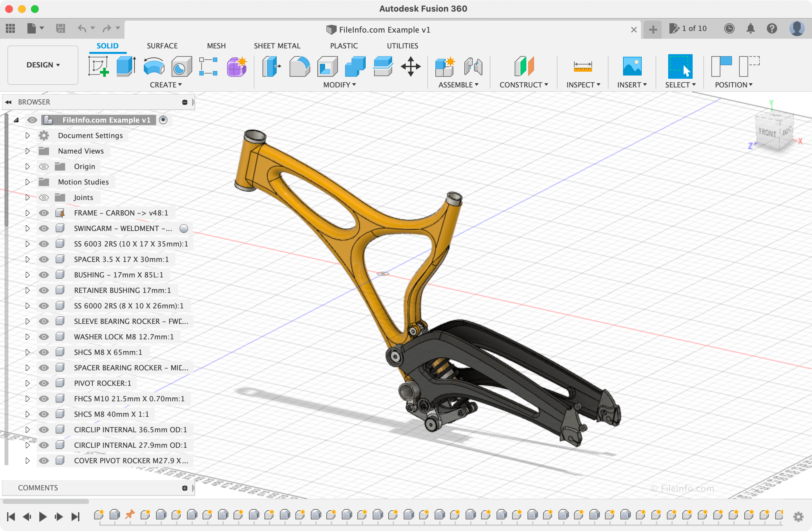Toggle visibility of SS 6003 2RS bearing

point(45,244)
